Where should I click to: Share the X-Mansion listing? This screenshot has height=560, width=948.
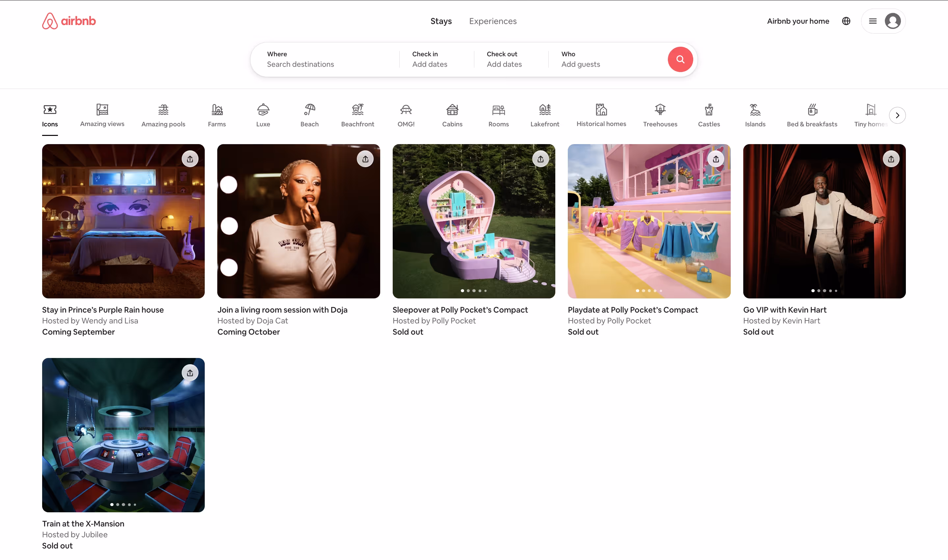click(190, 373)
